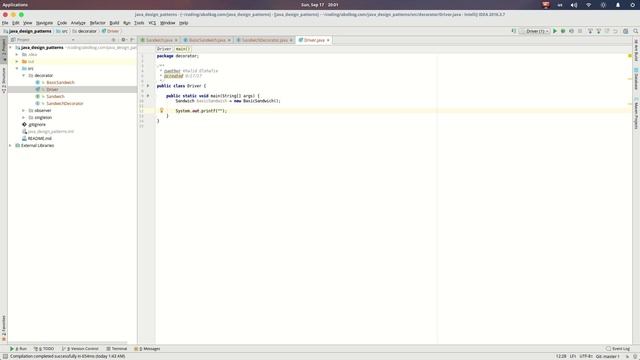
Task: Expand External Libraries node
Action: click(x=11, y=145)
